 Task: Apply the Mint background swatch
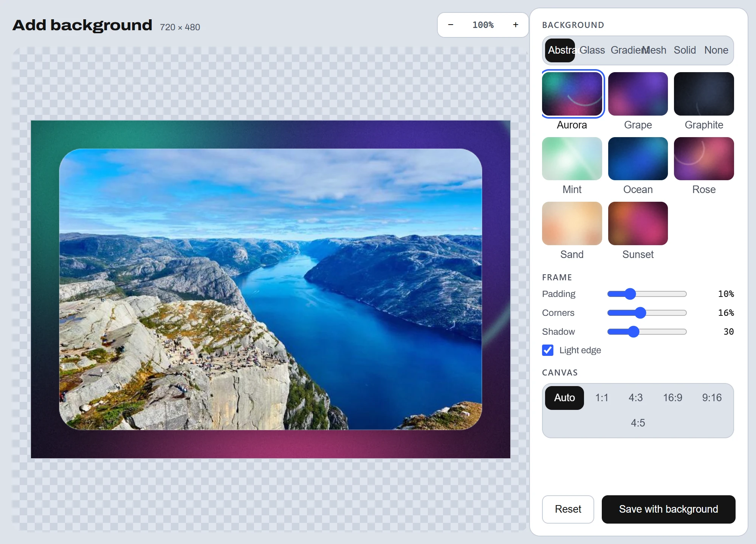coord(572,159)
